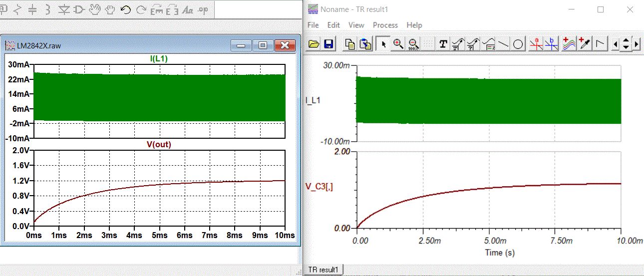Select the LTspice Inductor tool
This screenshot has width=644, height=276.
48,9
